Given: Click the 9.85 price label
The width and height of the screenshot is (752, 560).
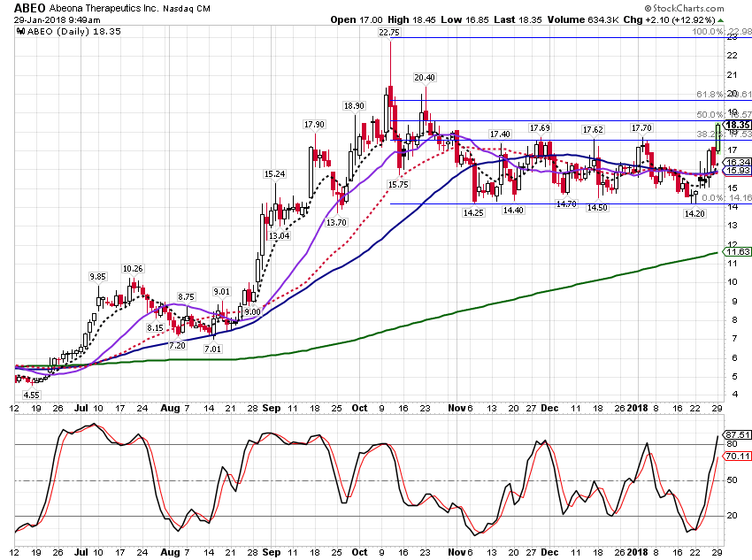Looking at the screenshot, I should [x=98, y=277].
